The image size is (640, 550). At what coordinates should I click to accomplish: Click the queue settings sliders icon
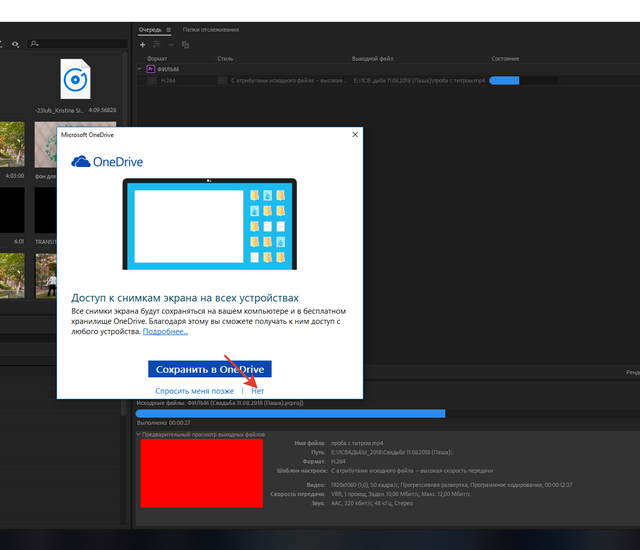point(157,44)
